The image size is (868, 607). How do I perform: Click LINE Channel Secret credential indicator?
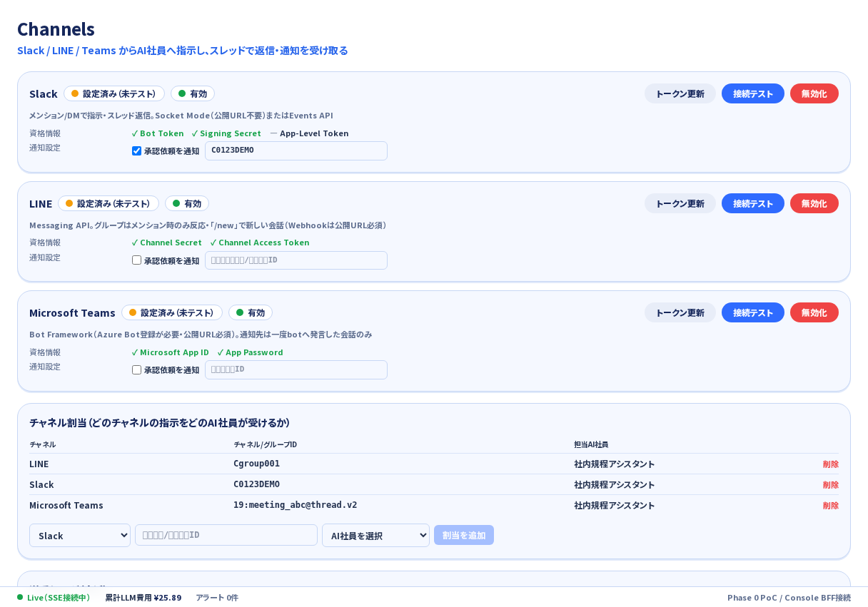pyautogui.click(x=167, y=243)
